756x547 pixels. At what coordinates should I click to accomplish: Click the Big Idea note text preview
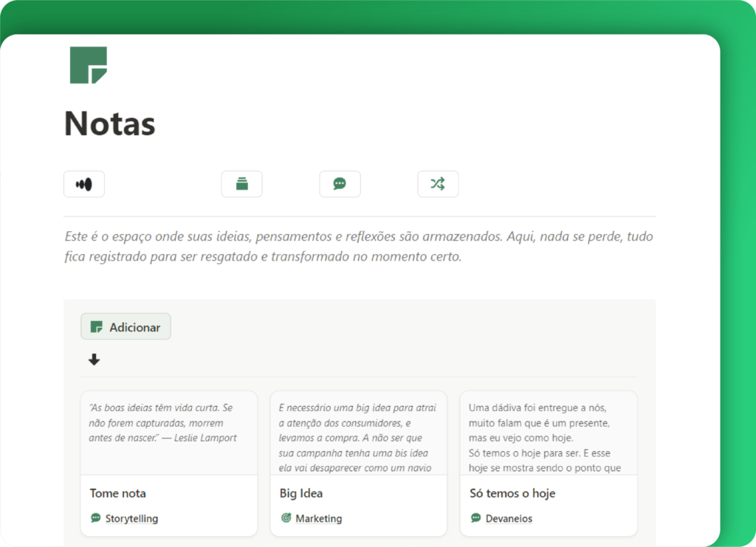click(357, 438)
